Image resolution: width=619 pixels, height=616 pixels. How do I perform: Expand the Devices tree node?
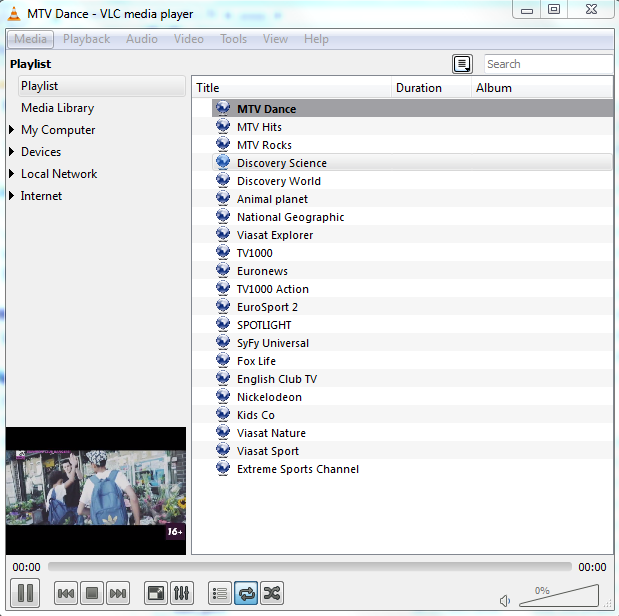(11, 152)
